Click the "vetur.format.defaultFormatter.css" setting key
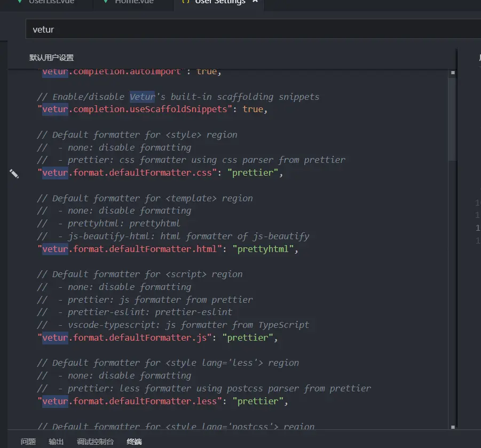This screenshot has width=481, height=448. [127, 173]
